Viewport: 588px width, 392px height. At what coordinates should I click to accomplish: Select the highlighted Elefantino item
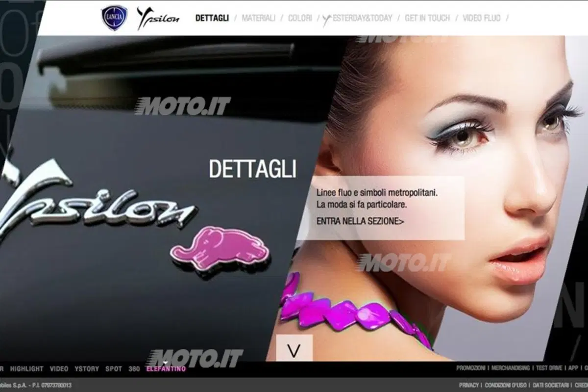(166, 369)
